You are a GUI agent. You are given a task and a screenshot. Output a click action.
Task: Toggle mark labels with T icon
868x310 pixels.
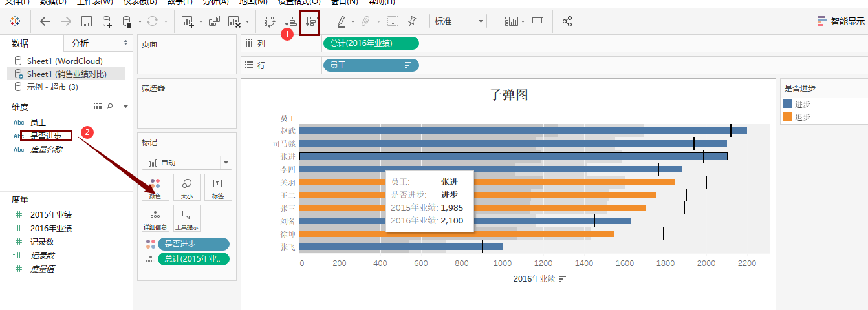coord(393,21)
